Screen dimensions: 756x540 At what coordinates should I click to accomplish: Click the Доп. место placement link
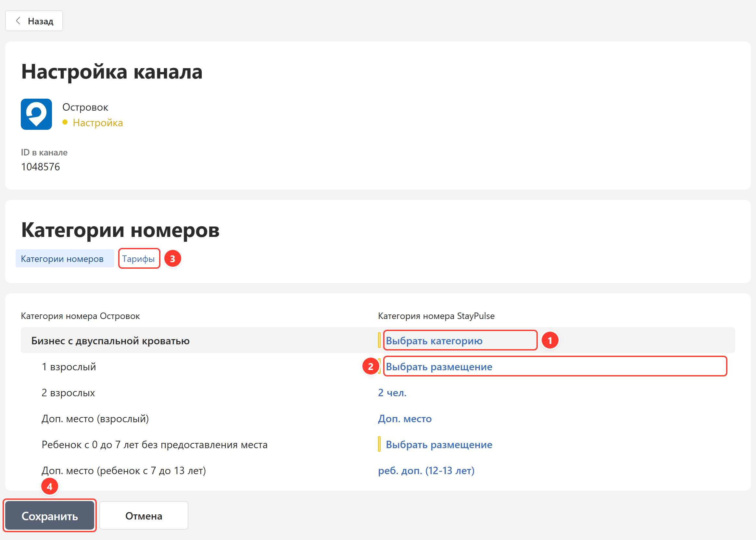(x=405, y=418)
